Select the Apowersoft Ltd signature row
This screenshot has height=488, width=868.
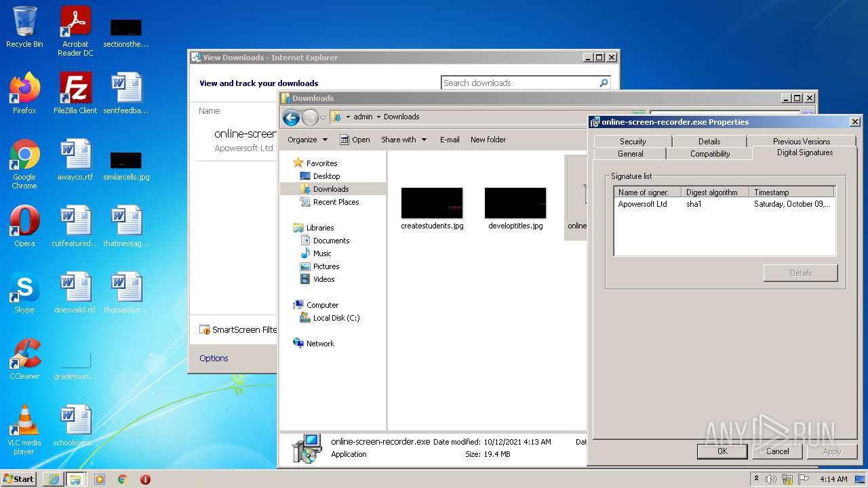[724, 203]
